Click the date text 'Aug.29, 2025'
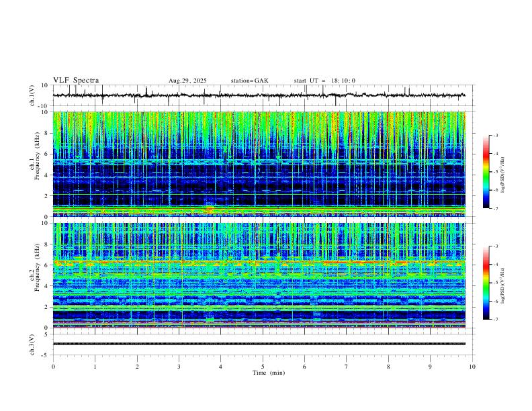The width and height of the screenshot is (532, 411). [187, 81]
